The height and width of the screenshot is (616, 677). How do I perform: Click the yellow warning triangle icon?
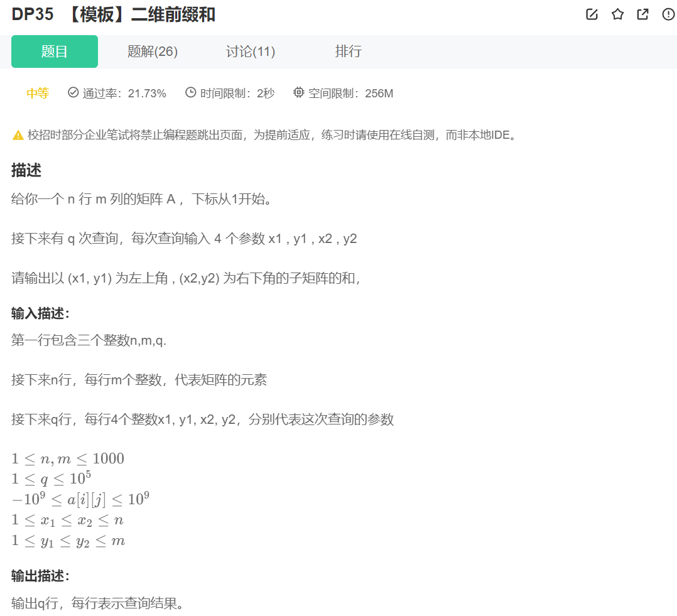click(x=18, y=136)
